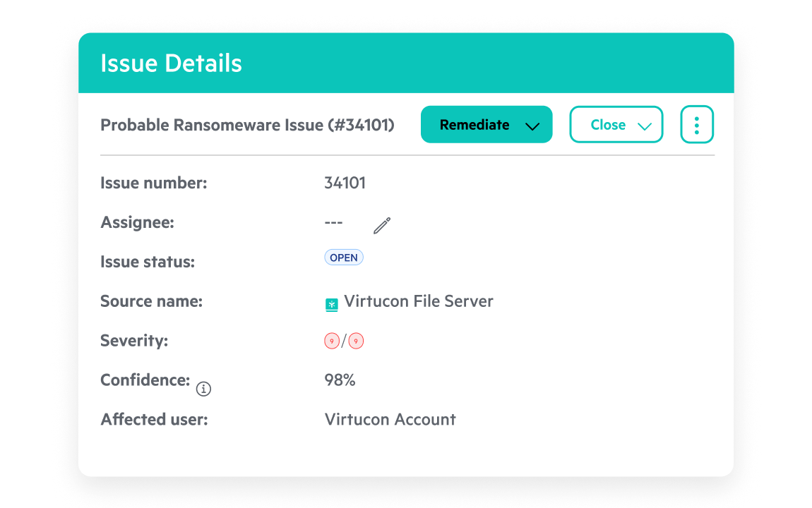Screen dimensions: 812x508
Task: Click the Virtucon File Server source icon
Action: pos(331,305)
